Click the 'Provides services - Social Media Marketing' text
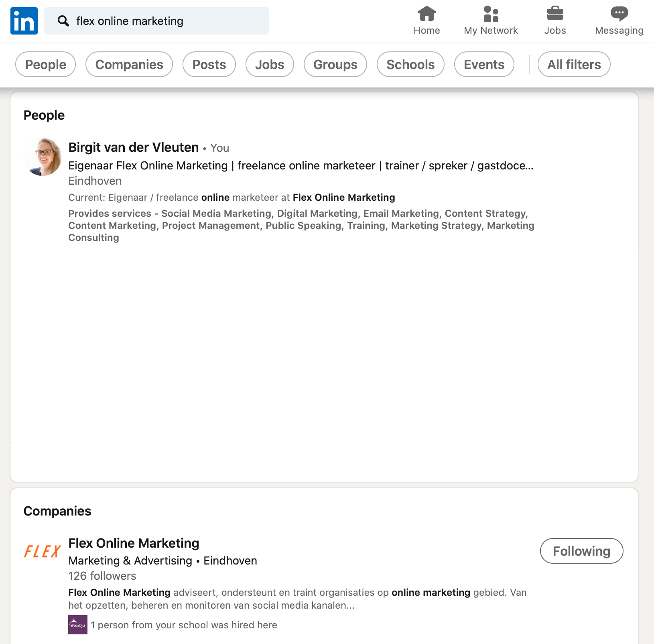The width and height of the screenshot is (654, 644). 301,225
